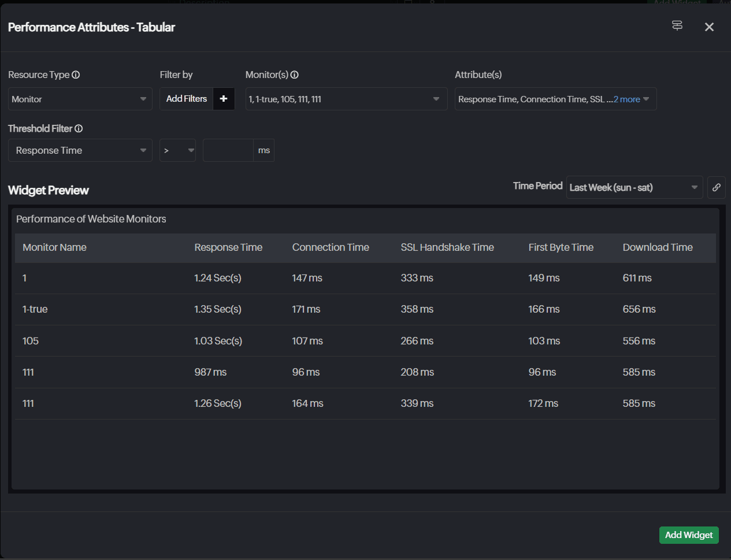The width and height of the screenshot is (731, 560).
Task: Open the Resource Type Monitor dropdown
Action: coord(80,99)
